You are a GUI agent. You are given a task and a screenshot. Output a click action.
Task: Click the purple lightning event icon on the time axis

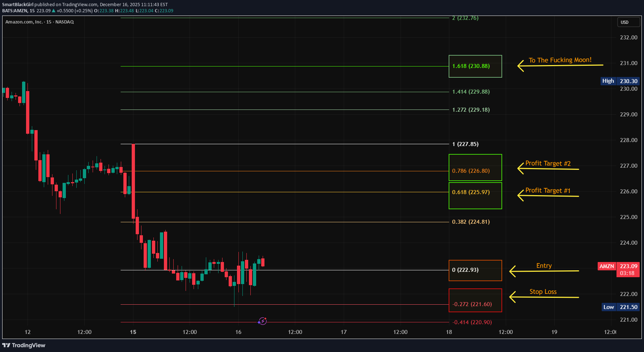(x=263, y=321)
